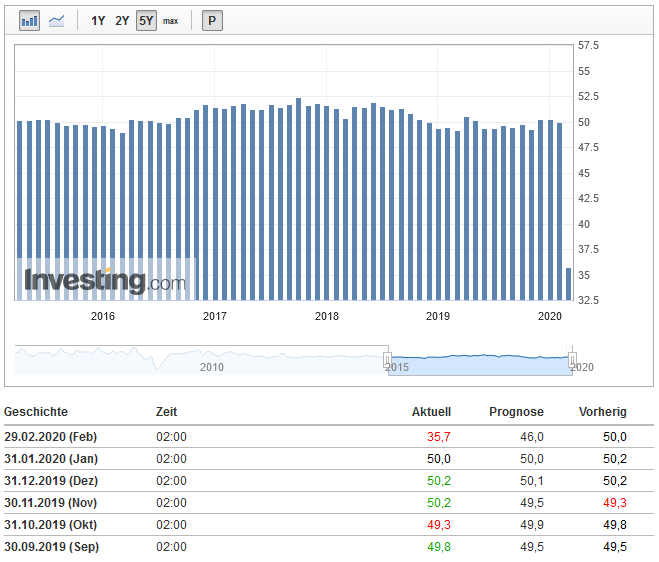Click the red actual value 35,7
The height and width of the screenshot is (562, 659).
point(439,437)
